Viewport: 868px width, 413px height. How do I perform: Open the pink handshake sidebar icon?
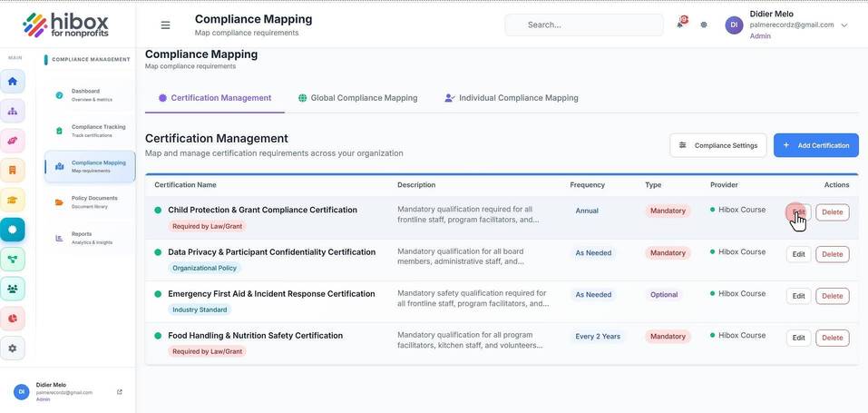12,141
